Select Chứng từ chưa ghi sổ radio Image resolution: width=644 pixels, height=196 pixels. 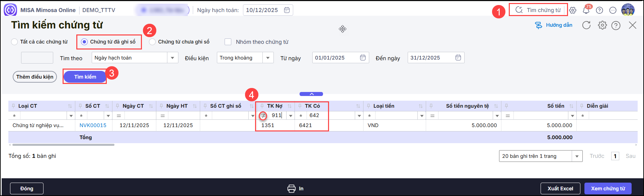pos(152,42)
